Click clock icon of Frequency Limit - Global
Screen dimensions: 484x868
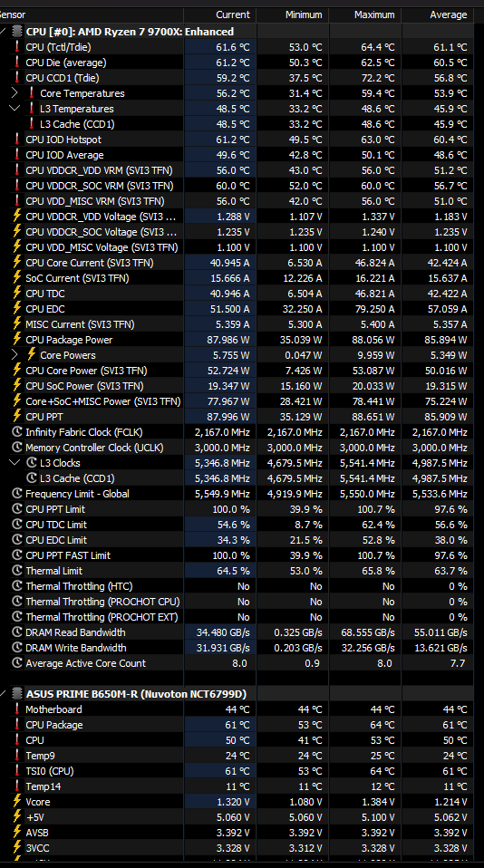coord(17,494)
